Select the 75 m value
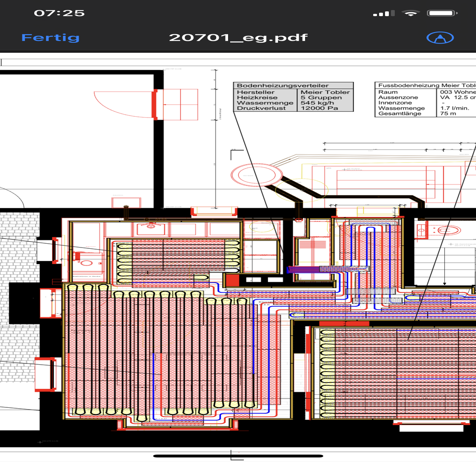 [x=448, y=113]
